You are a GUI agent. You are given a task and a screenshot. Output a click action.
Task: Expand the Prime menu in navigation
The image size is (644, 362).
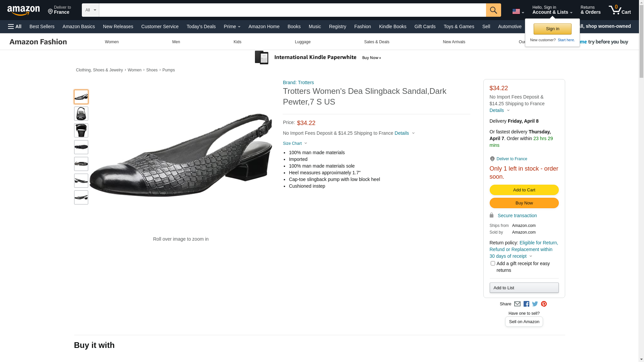pos(232,26)
